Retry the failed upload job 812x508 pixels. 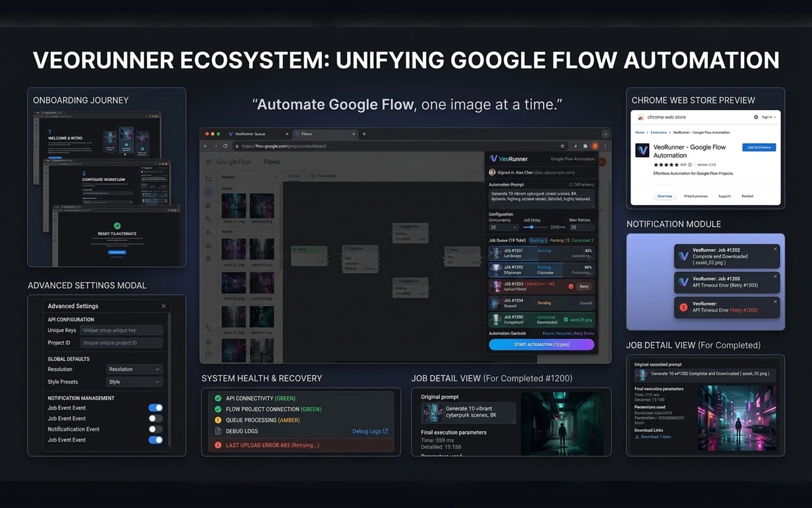584,287
